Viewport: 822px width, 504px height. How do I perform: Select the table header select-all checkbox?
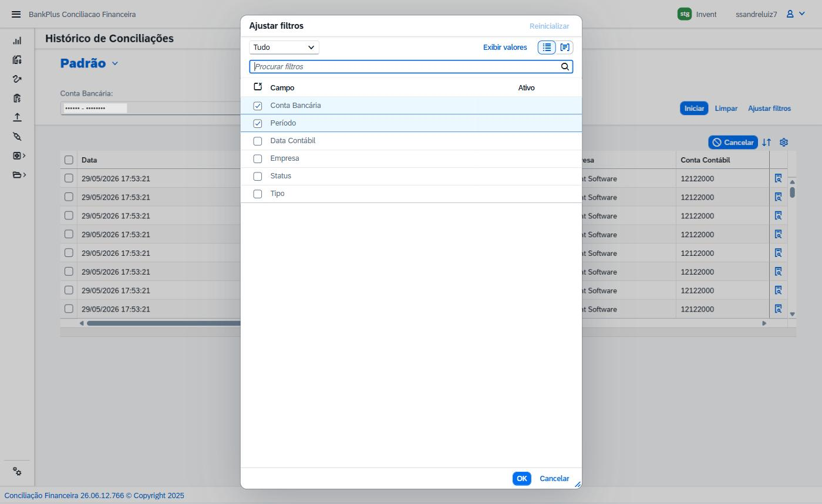69,160
